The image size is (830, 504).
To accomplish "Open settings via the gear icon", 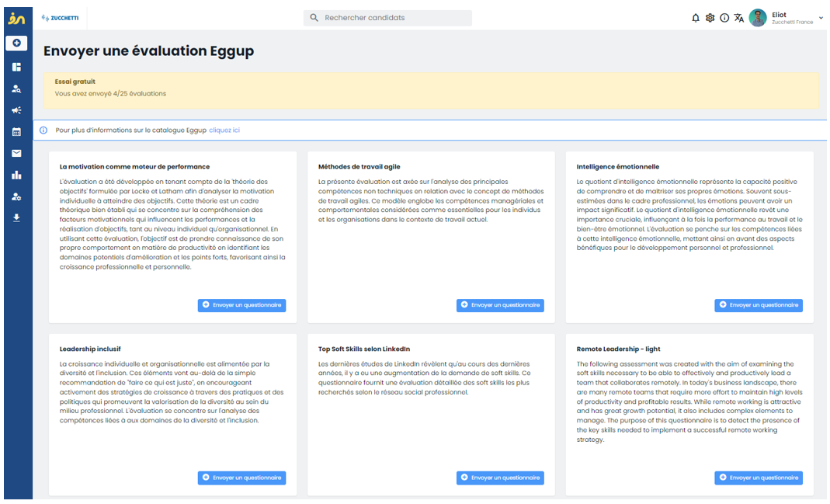I will click(x=710, y=17).
